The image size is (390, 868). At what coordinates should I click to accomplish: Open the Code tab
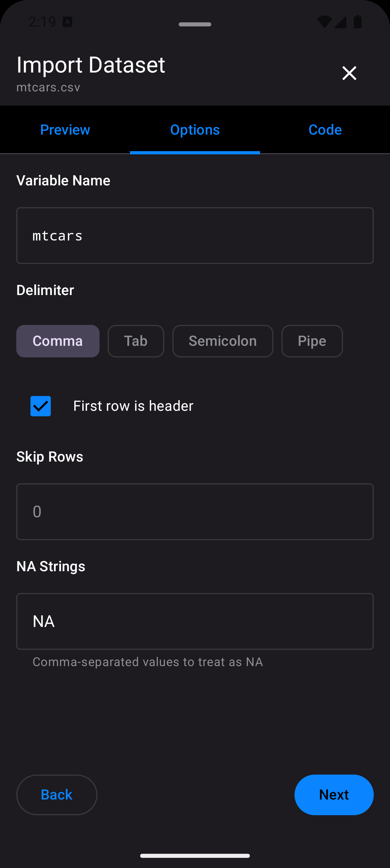pyautogui.click(x=325, y=130)
